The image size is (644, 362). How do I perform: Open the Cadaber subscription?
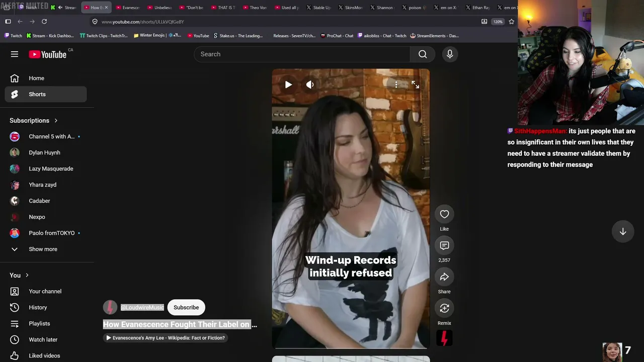[x=46, y=201]
